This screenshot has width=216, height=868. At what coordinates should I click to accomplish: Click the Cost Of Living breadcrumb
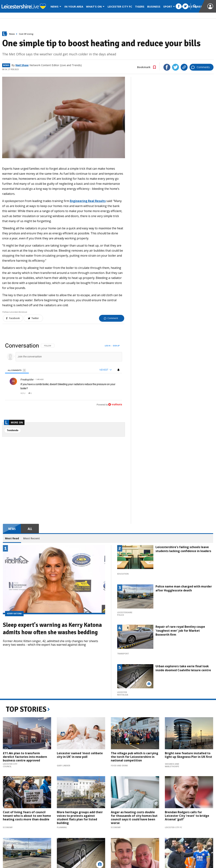click(x=26, y=34)
